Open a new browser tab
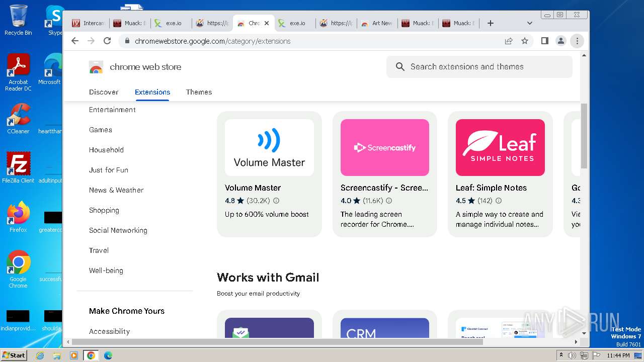 tap(491, 23)
